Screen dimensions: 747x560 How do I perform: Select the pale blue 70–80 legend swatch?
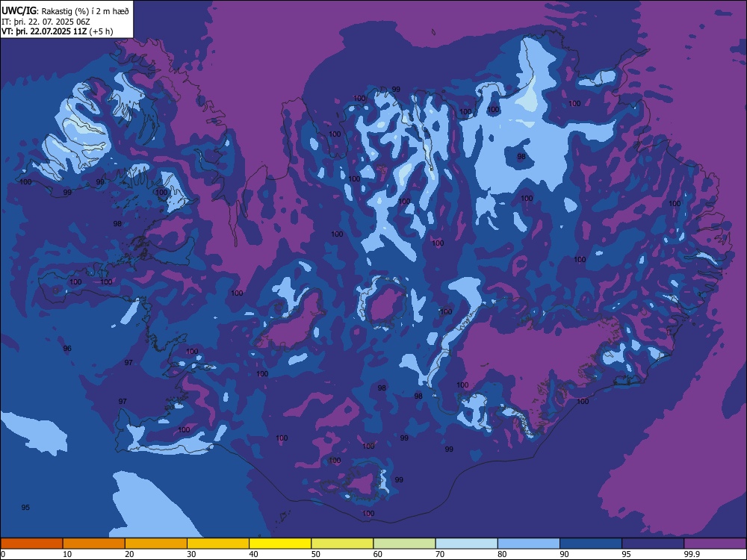(466, 544)
